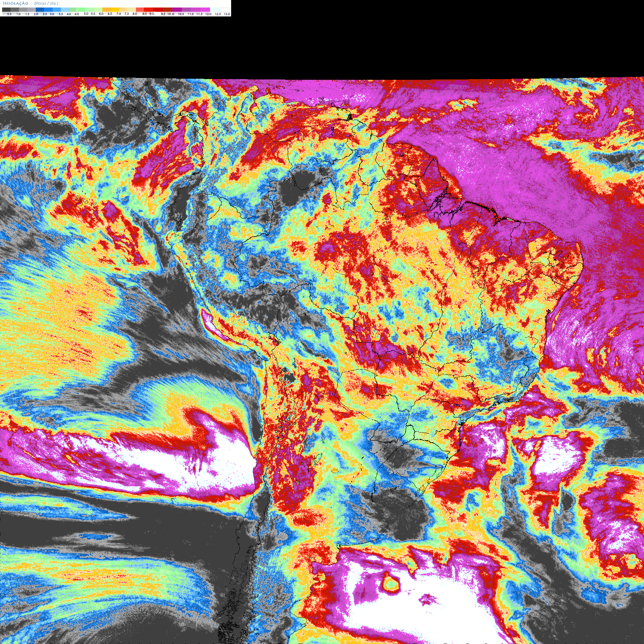The width and height of the screenshot is (644, 644).
Task: Click the 7.5 legend value label
Action: coord(127,14)
